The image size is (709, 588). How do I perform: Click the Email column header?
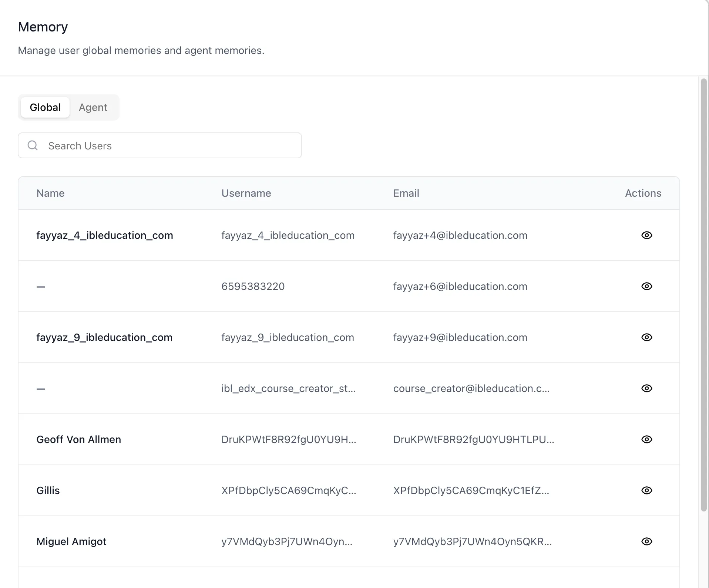[x=406, y=193]
